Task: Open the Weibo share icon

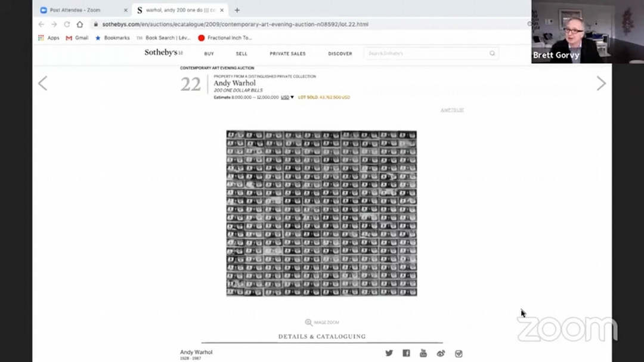Action: [x=441, y=354]
